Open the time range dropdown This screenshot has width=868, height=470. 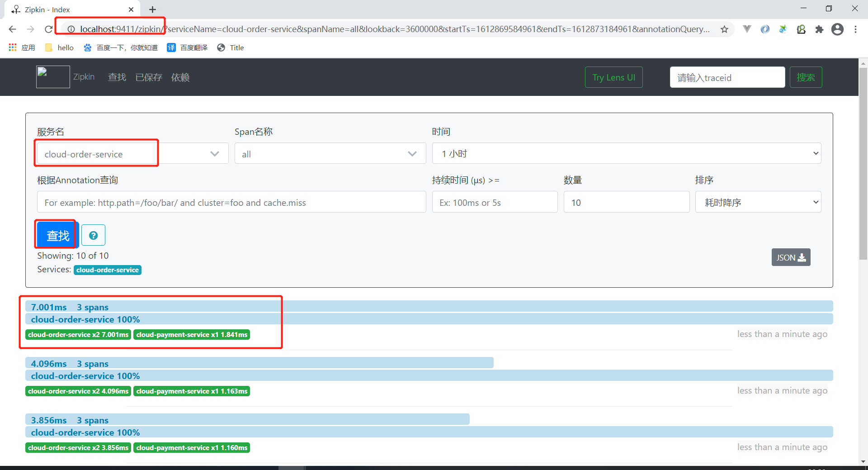(x=627, y=154)
